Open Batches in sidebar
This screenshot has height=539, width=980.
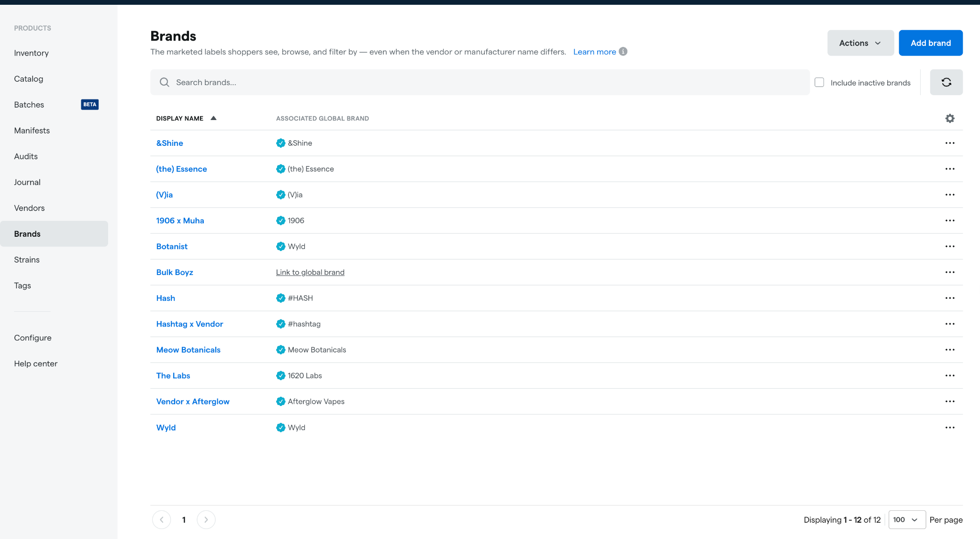(29, 105)
